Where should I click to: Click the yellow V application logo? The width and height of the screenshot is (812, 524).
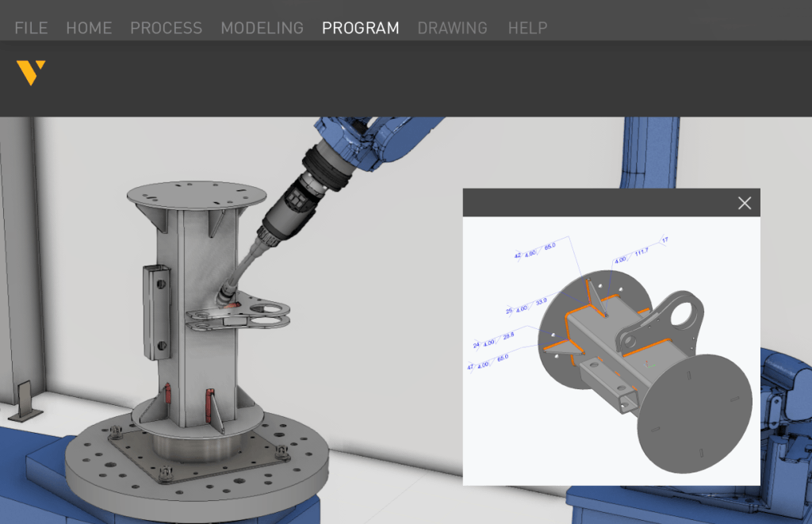tap(31, 72)
